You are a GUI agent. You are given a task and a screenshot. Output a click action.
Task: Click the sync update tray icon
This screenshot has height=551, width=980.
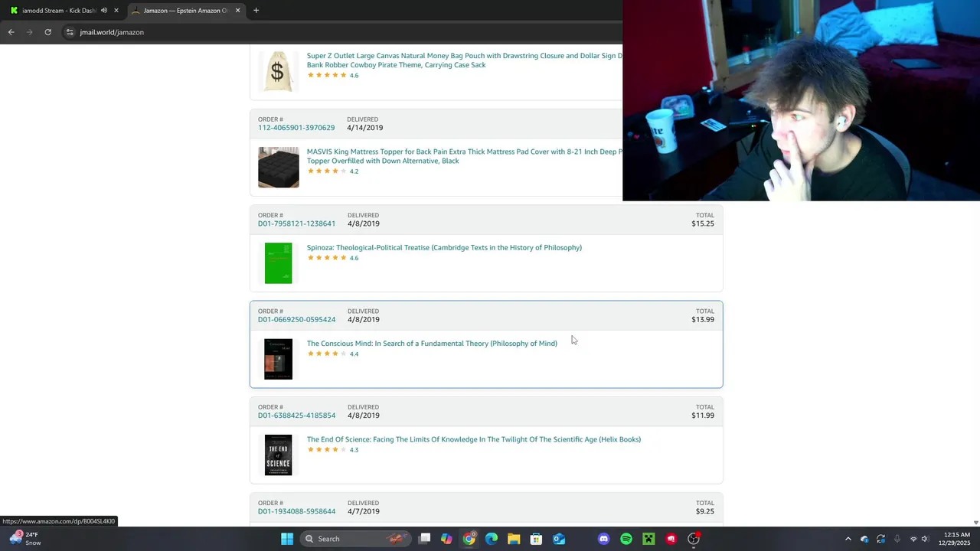(x=880, y=539)
